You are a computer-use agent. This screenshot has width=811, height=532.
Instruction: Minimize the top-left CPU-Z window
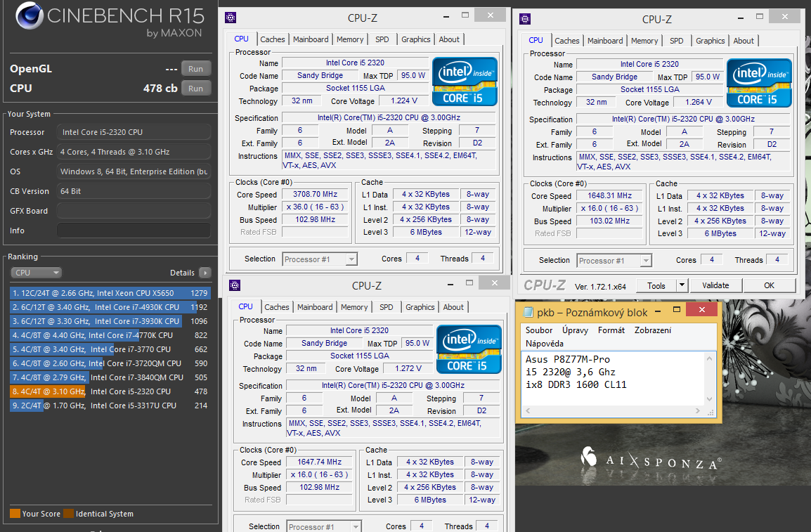446,16
